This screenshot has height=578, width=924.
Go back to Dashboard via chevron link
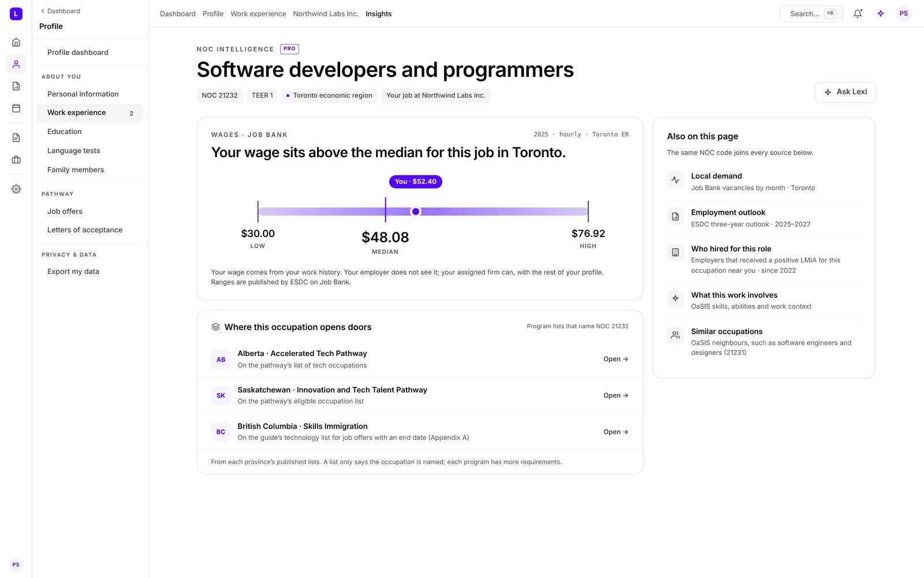(60, 11)
